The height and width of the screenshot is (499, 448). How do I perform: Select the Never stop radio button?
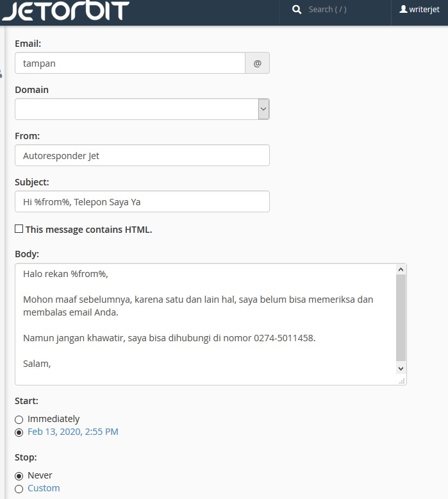[x=19, y=476]
